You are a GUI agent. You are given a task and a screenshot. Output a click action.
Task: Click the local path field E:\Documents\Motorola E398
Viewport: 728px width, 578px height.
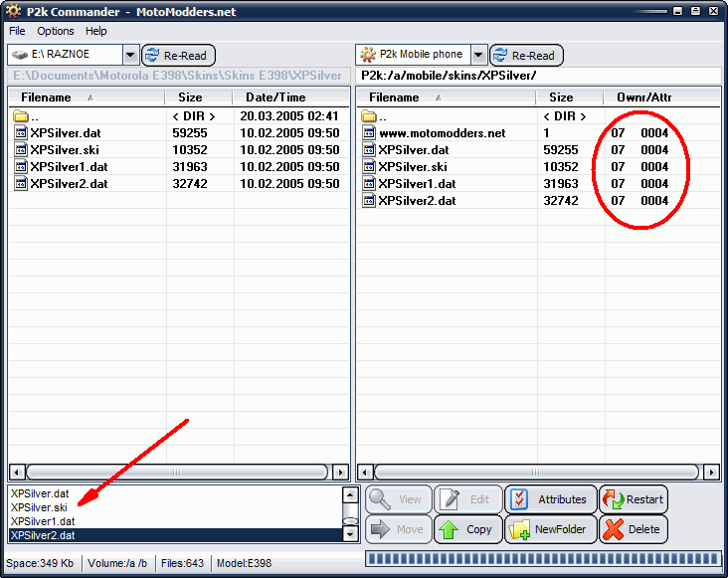tap(178, 76)
